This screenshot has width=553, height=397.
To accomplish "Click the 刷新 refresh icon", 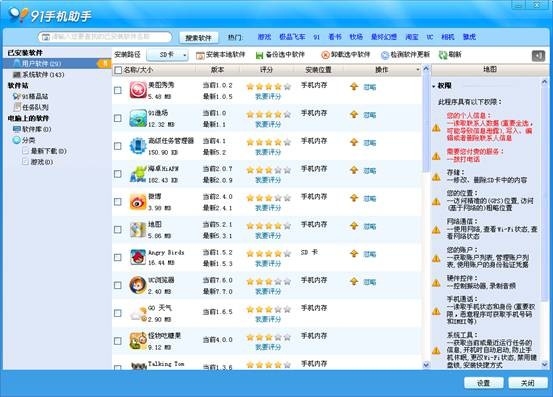I will (x=443, y=55).
